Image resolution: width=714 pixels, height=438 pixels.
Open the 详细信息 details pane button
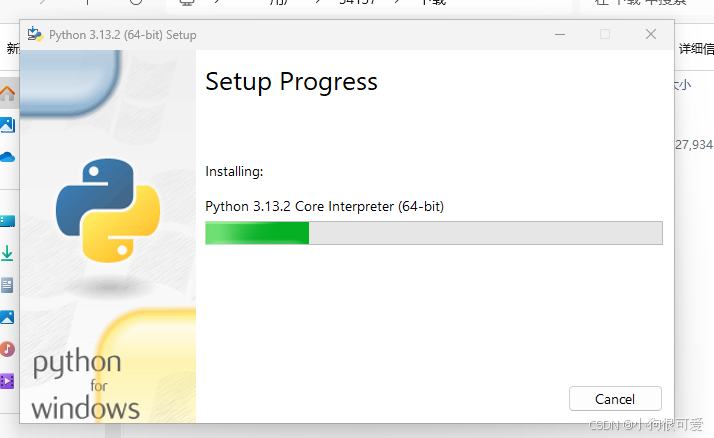point(695,49)
